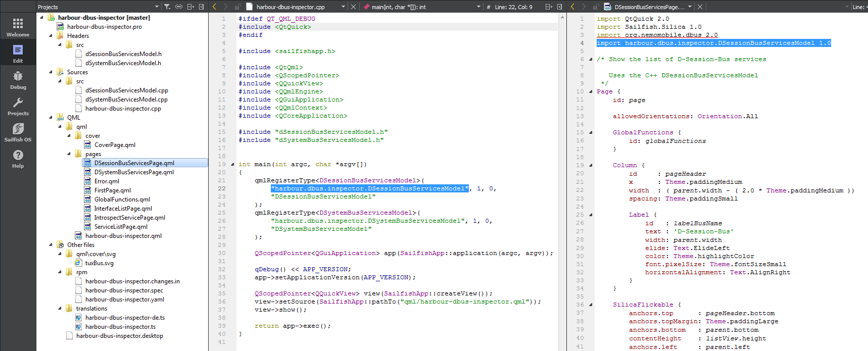
Task: Open the Help mode
Action: [x=18, y=158]
